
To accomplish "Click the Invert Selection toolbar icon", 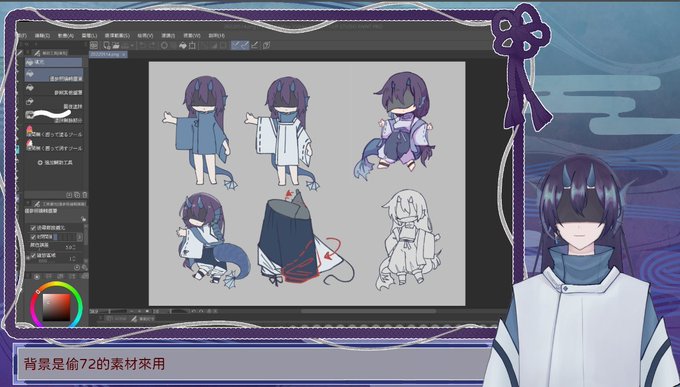I will pos(214,46).
